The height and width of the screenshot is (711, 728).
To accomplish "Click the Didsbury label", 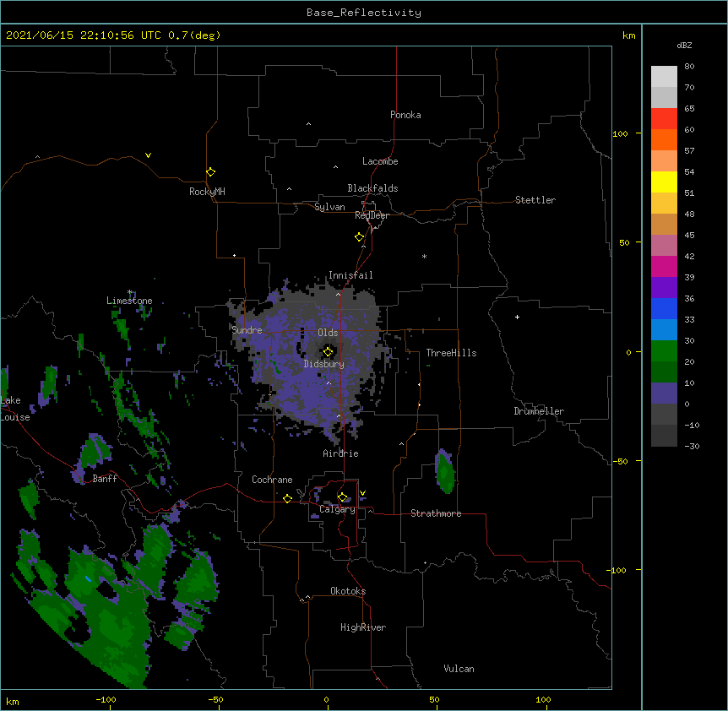I will [324, 364].
